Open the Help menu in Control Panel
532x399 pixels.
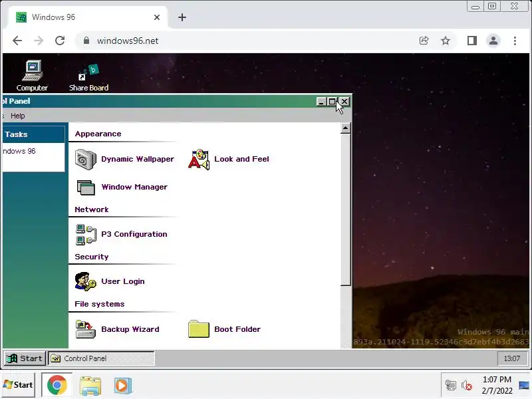click(x=18, y=116)
